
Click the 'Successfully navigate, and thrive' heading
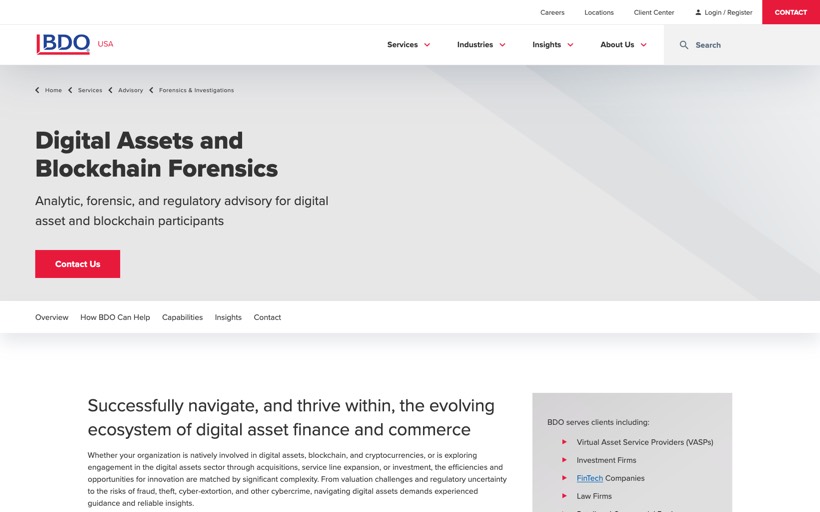291,417
